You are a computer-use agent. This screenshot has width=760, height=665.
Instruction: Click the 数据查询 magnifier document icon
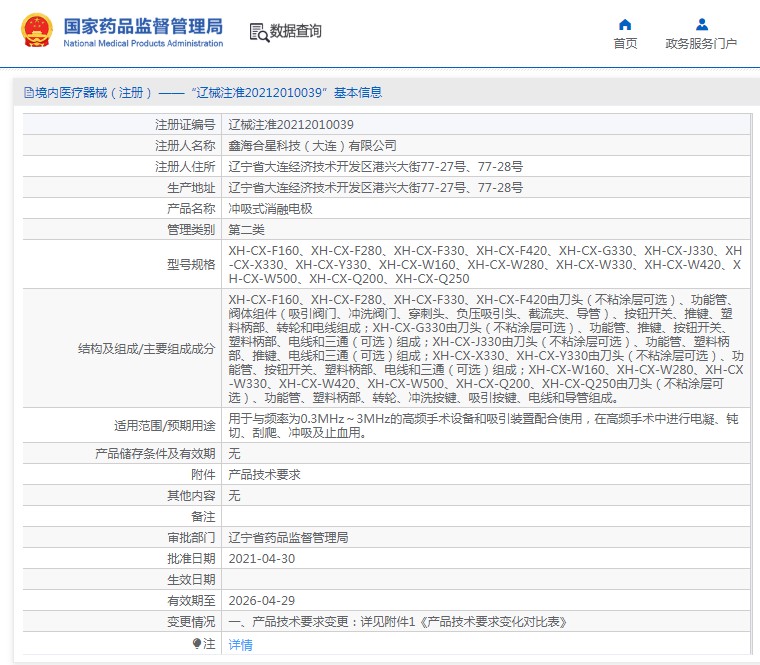coord(258,31)
